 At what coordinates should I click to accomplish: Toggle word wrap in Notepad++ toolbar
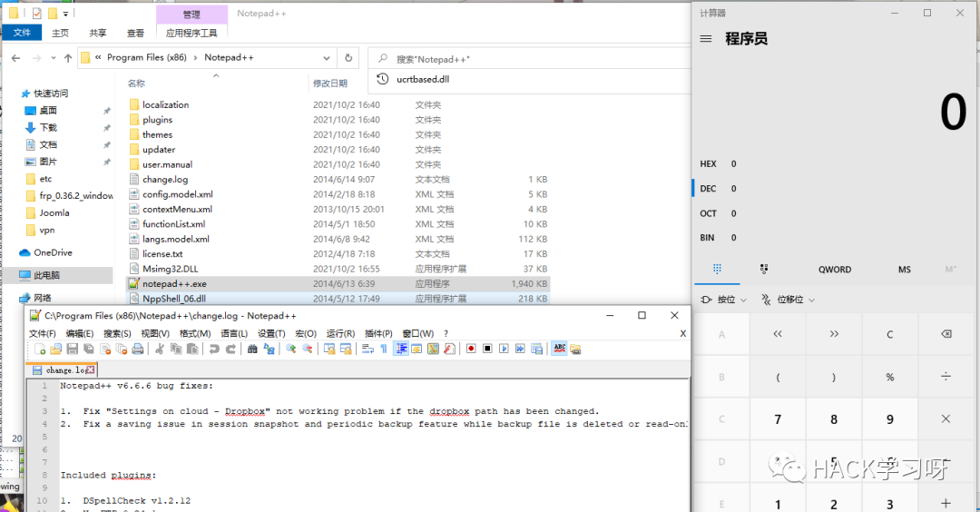367,349
